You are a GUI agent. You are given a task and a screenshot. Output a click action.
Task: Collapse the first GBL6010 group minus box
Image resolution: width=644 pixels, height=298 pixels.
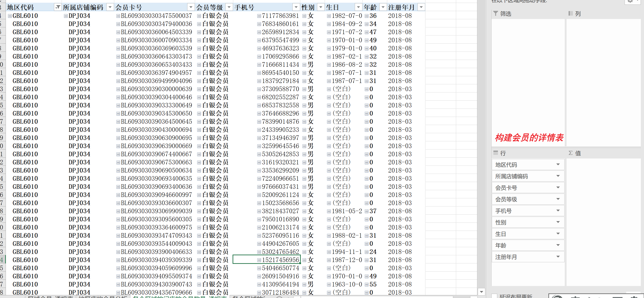(x=10, y=16)
